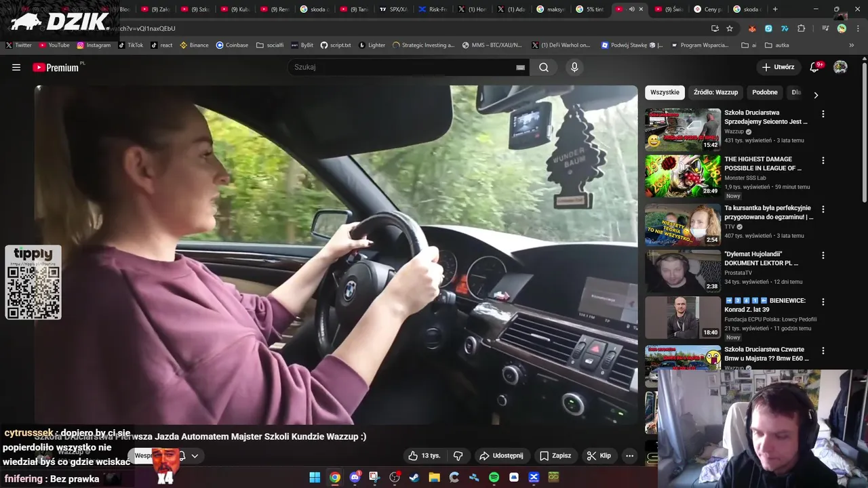Open the Coinbase bookmark
The width and height of the screenshot is (868, 488).
pyautogui.click(x=232, y=45)
